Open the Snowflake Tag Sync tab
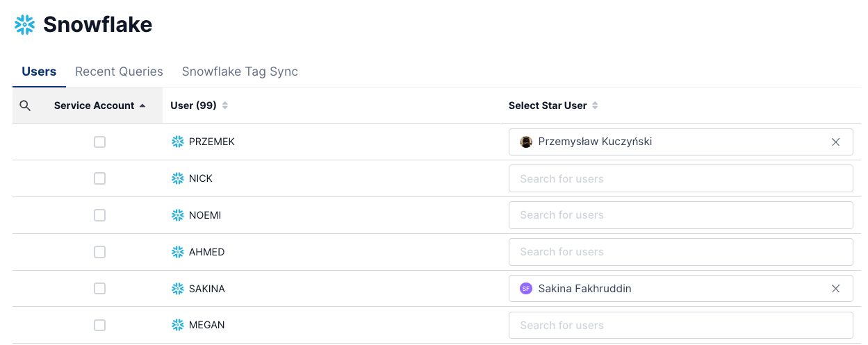 (240, 71)
